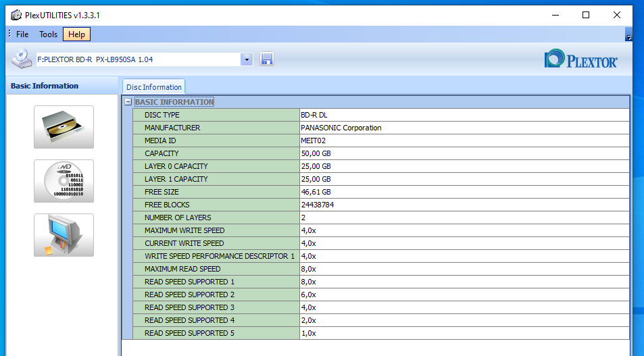The height and width of the screenshot is (356, 644).
Task: Maximize the PlexUTILITIES window
Action: (x=586, y=15)
